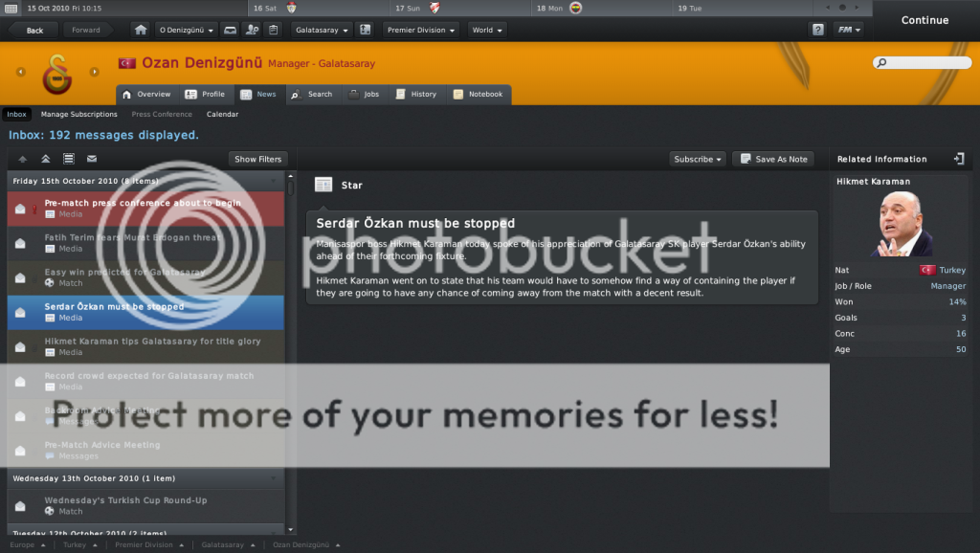Open 'Wednesday's Turkish Cup Round-Up' message

[145, 505]
